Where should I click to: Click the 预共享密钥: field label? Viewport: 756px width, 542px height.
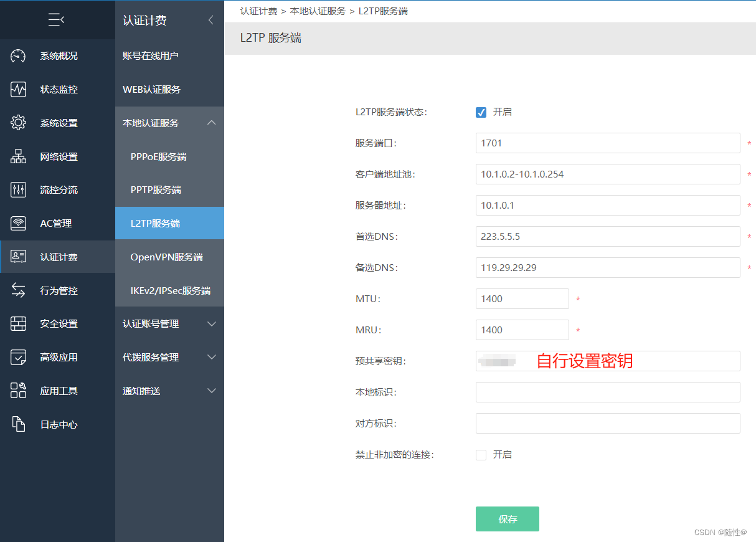coord(380,361)
